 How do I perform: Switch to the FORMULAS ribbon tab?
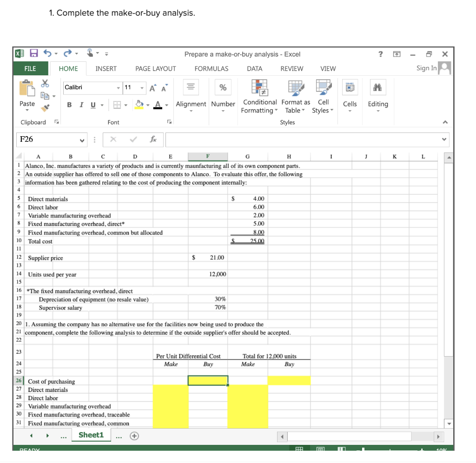212,69
